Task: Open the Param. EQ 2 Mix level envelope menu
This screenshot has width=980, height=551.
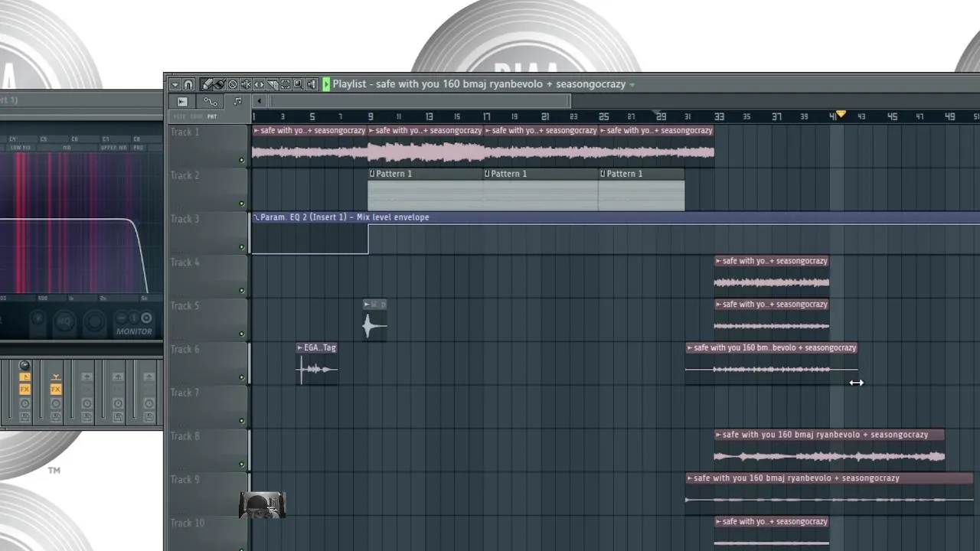Action: click(256, 217)
